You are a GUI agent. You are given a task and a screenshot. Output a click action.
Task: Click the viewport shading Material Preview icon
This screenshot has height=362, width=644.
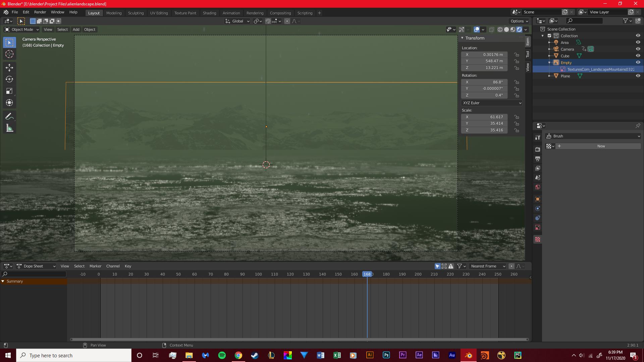[513, 29]
